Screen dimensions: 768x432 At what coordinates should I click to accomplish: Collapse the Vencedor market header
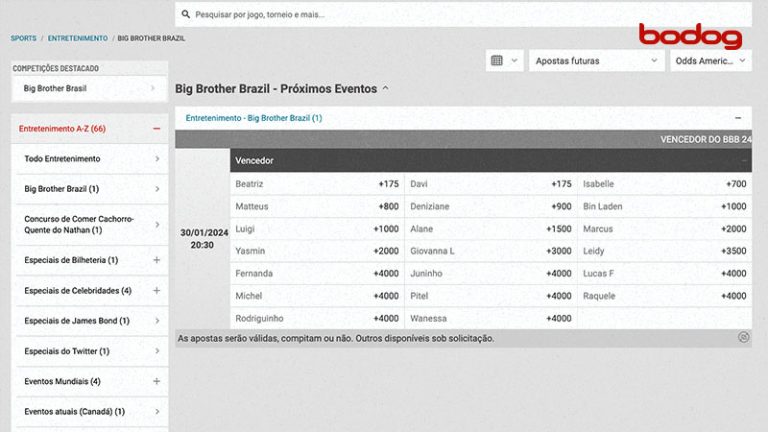point(743,160)
